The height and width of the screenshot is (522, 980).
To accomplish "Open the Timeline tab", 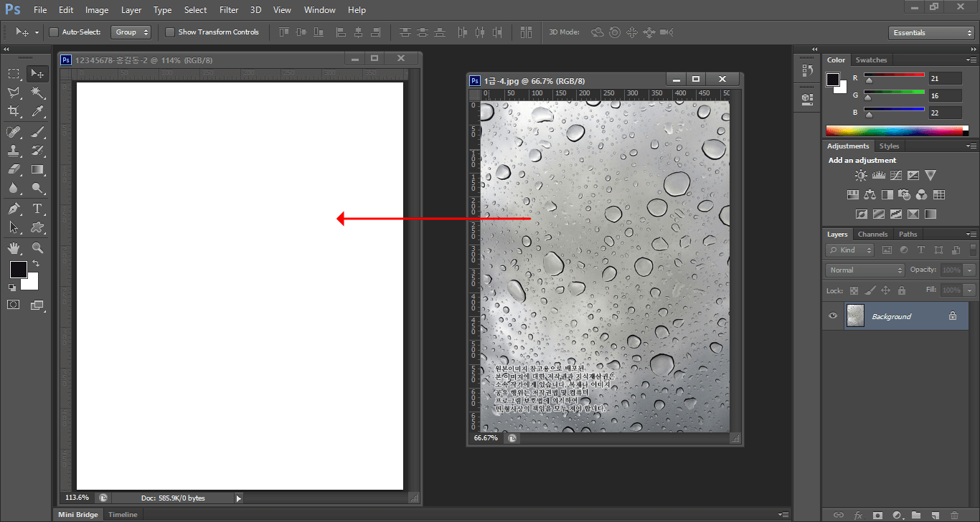I will click(123, 515).
